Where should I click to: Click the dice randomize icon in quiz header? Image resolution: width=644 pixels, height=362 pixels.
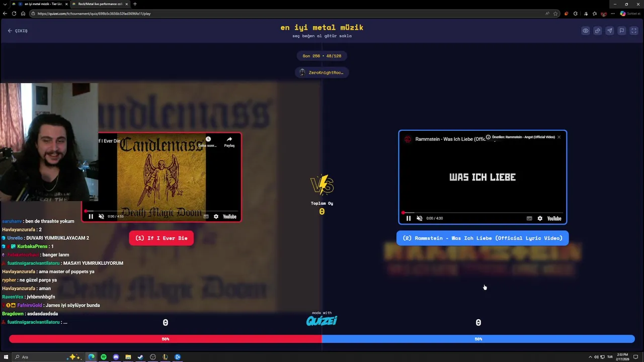(598, 31)
